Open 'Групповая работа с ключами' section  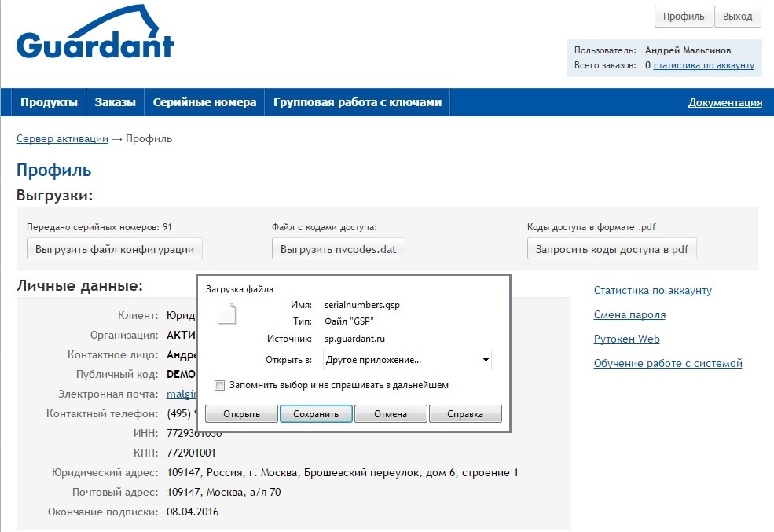pos(358,102)
